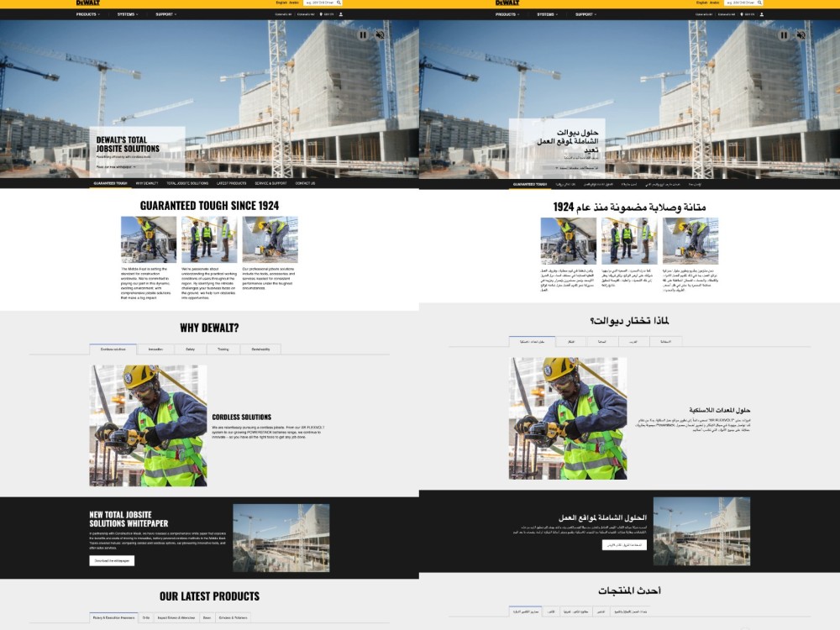
Task: Jump to GUARANTEED TOUGH anchor on Arabic page
Action: coord(530,184)
